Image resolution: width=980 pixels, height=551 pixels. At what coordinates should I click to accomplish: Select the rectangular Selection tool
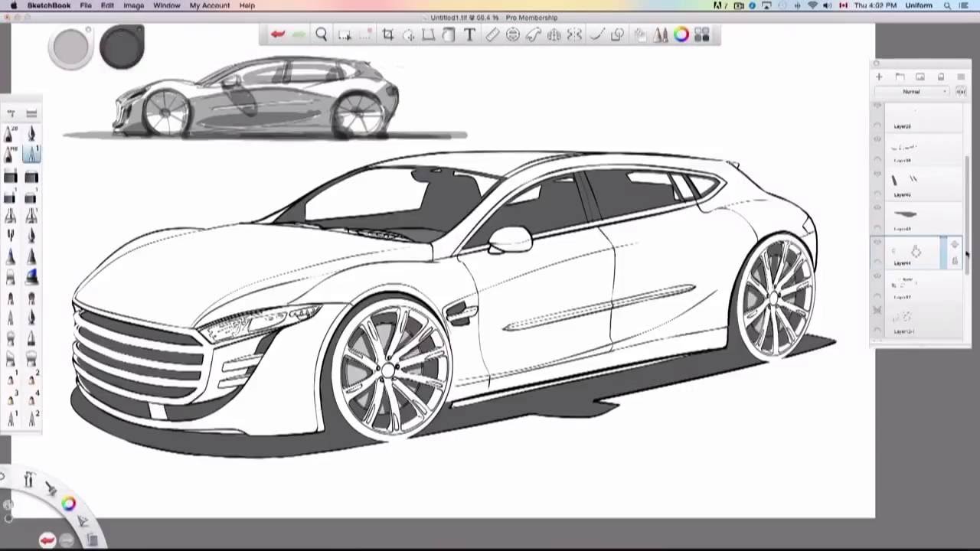[345, 34]
